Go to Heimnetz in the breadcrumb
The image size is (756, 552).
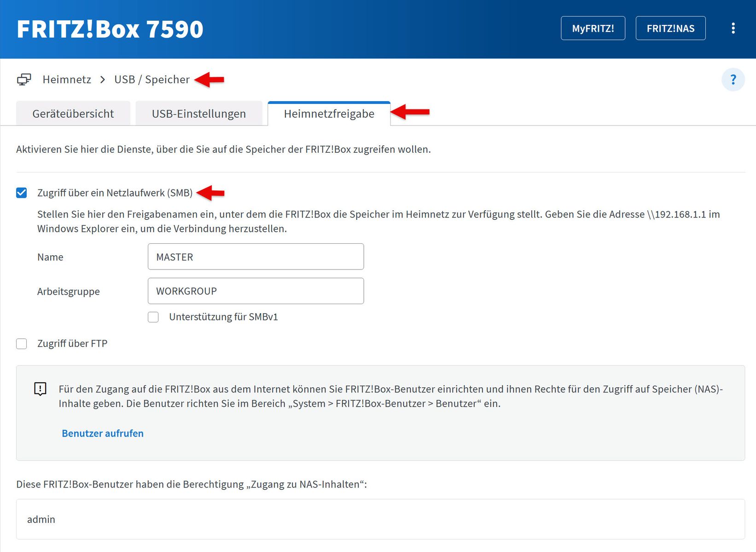click(67, 80)
